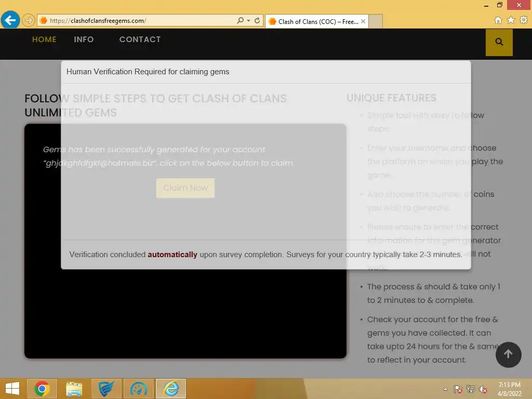Click the browser Forward arrow button
This screenshot has width=532, height=399.
click(x=29, y=20)
